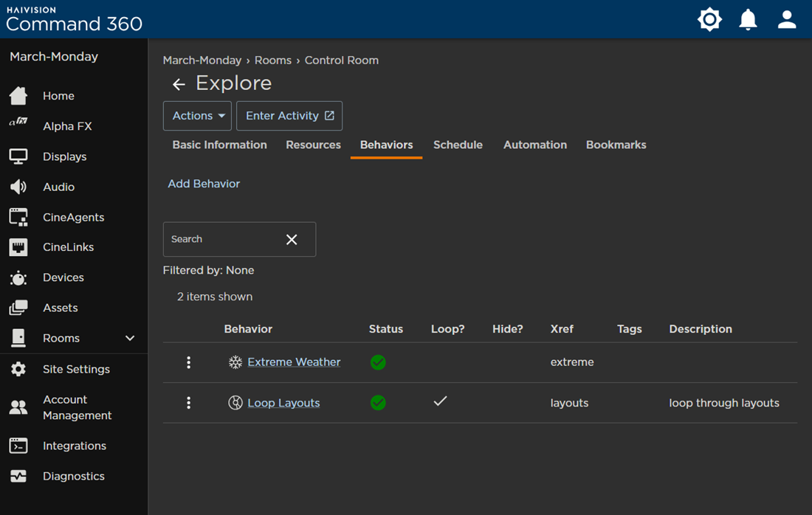
Task: Click the Devices icon in sidebar
Action: pyautogui.click(x=18, y=278)
